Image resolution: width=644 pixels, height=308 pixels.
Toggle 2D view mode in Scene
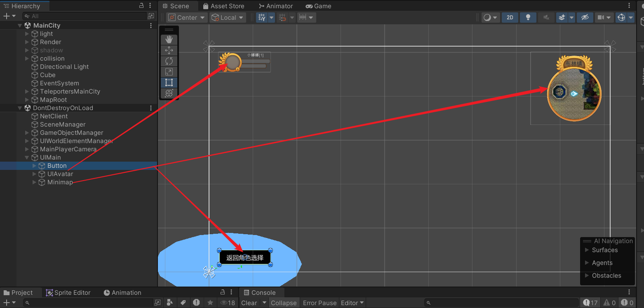tap(510, 17)
